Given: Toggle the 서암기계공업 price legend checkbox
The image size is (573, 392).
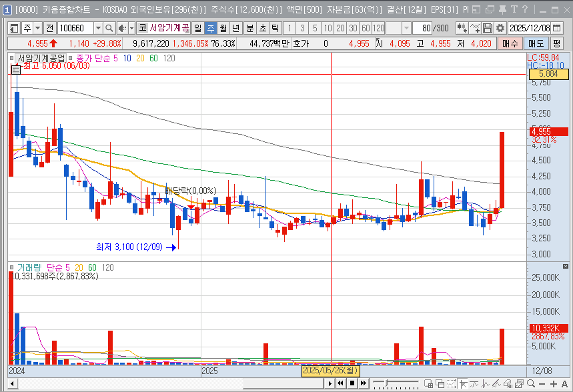Looking at the screenshot, I should (x=12, y=58).
